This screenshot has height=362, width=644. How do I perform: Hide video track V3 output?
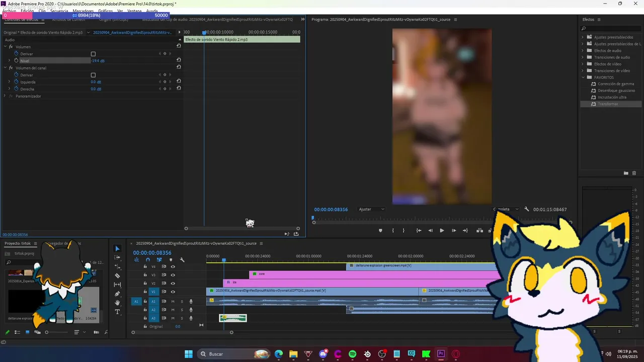tap(173, 275)
